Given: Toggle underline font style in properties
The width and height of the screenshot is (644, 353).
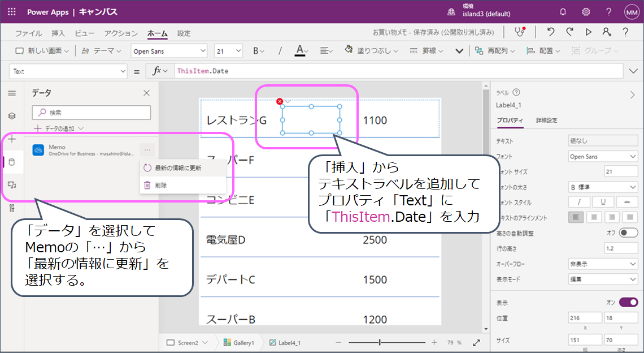Looking at the screenshot, I should coord(603,202).
